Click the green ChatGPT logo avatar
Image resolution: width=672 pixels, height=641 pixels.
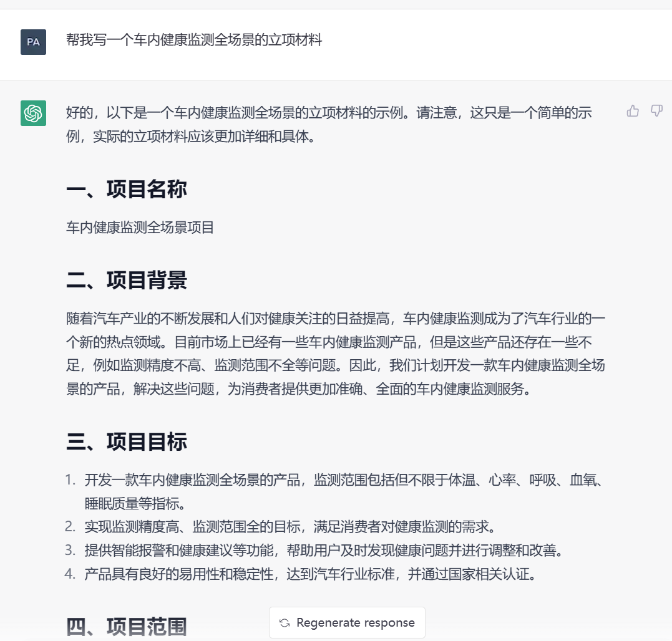tap(33, 113)
